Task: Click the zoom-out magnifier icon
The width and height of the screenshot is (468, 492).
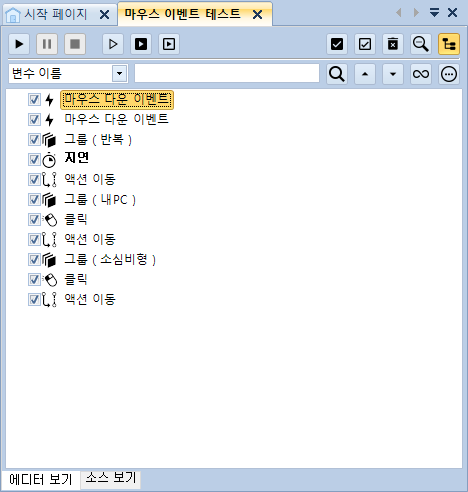Action: pos(421,44)
